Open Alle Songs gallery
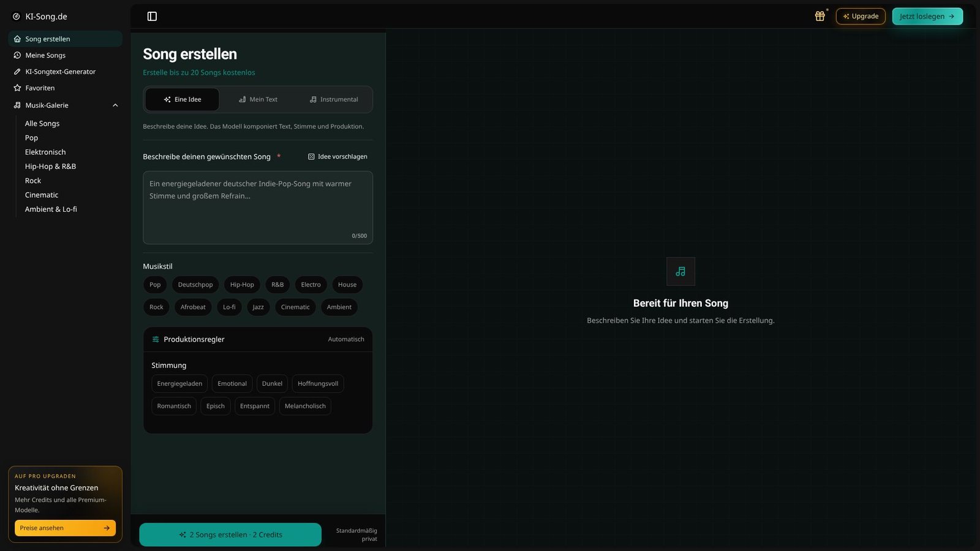 pyautogui.click(x=42, y=124)
